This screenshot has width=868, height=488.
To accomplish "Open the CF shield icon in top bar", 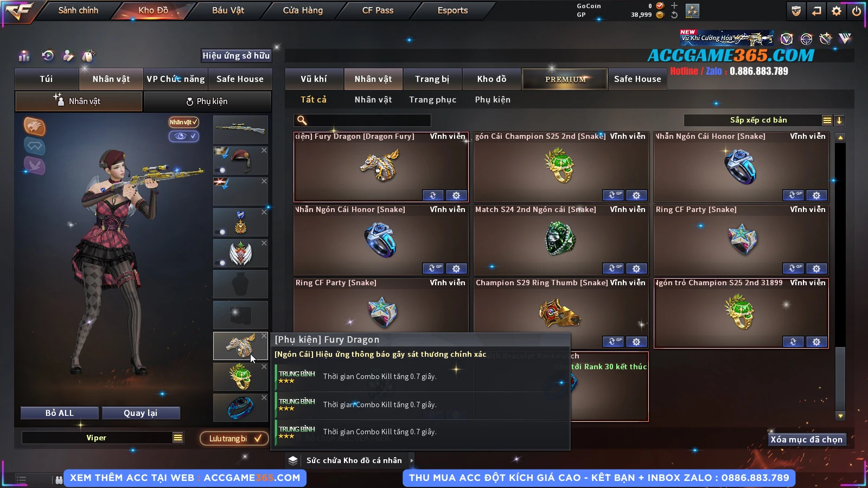I will (796, 11).
